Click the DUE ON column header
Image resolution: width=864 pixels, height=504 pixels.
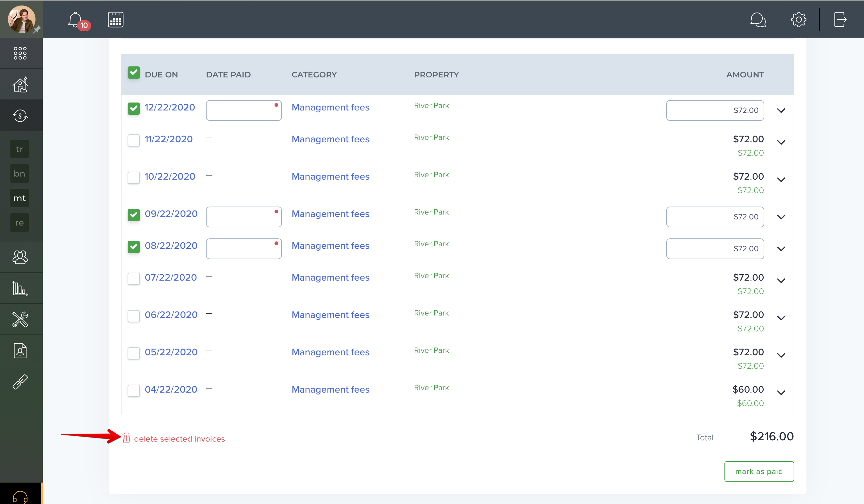pyautogui.click(x=161, y=75)
